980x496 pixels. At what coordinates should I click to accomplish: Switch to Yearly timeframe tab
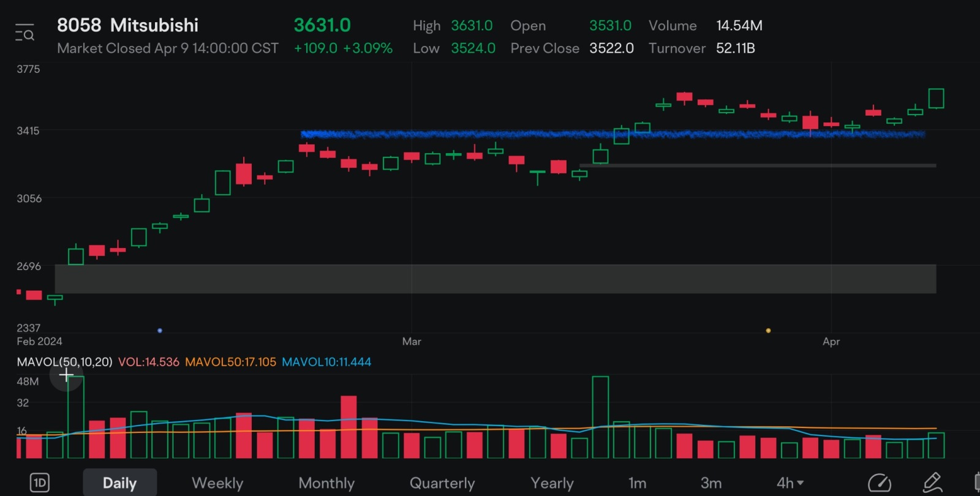point(552,483)
